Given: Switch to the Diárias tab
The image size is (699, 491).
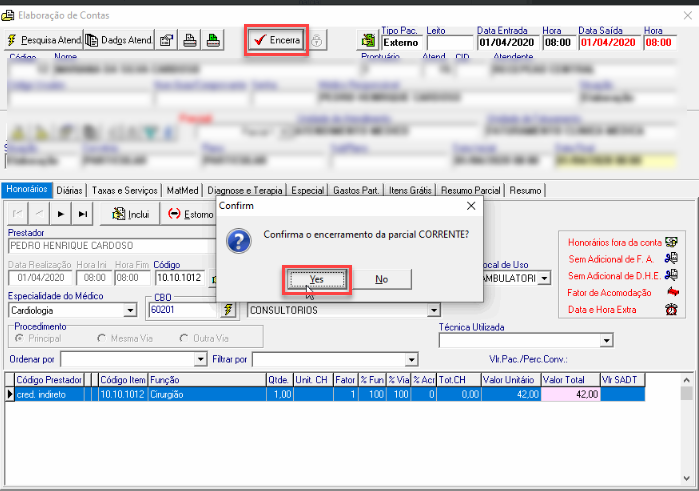Looking at the screenshot, I should click(70, 190).
